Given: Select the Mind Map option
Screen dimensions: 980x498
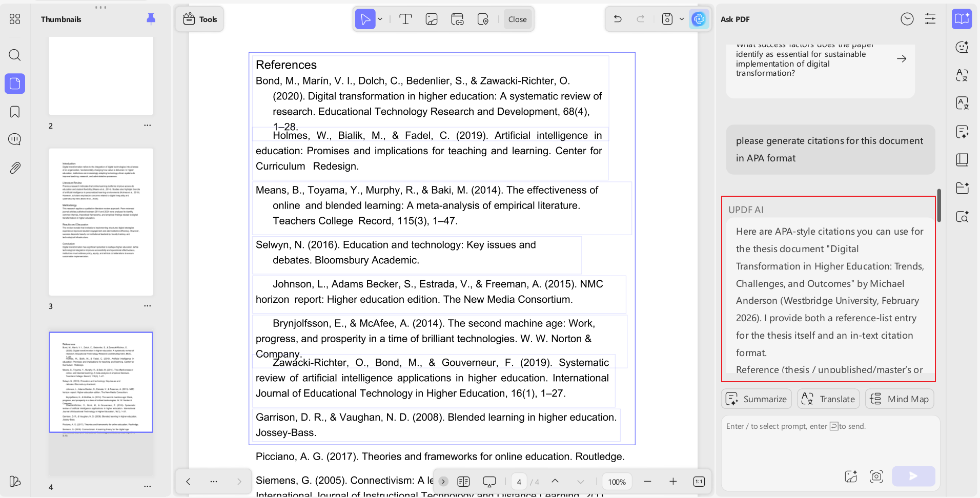Looking at the screenshot, I should coord(900,399).
